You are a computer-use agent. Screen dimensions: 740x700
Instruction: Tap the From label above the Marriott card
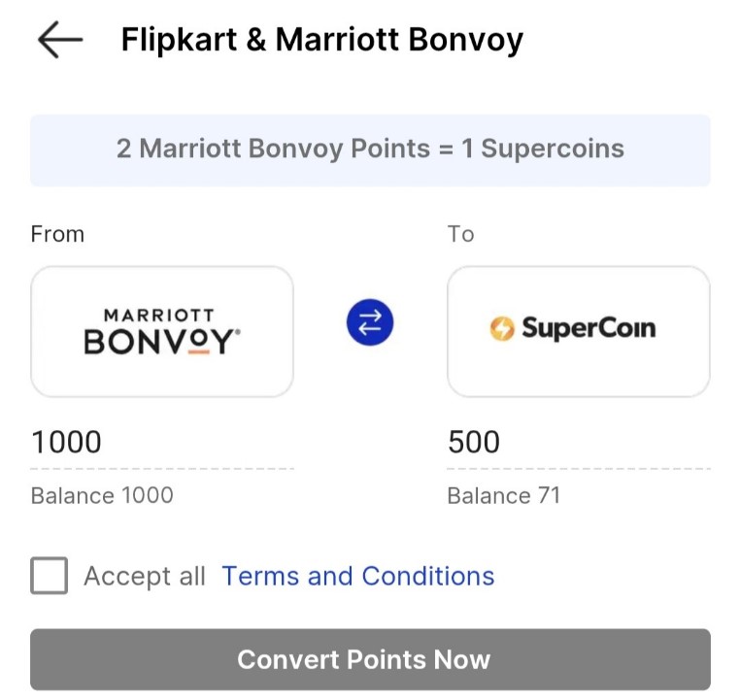(x=57, y=234)
